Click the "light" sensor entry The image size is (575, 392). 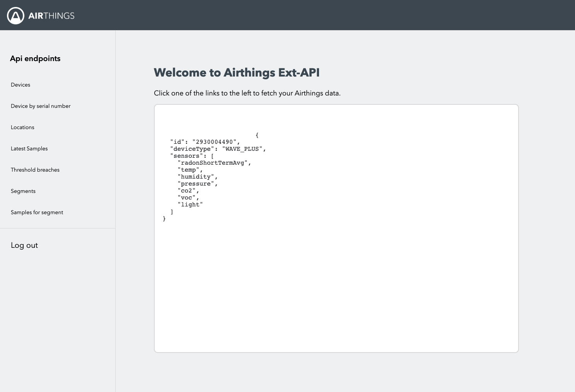click(190, 205)
